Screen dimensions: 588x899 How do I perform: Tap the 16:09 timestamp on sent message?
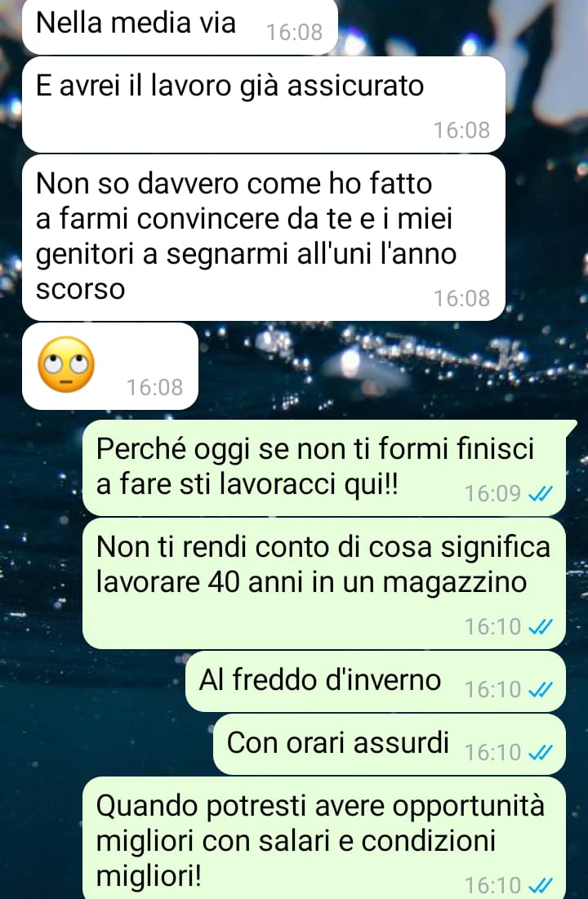[492, 494]
